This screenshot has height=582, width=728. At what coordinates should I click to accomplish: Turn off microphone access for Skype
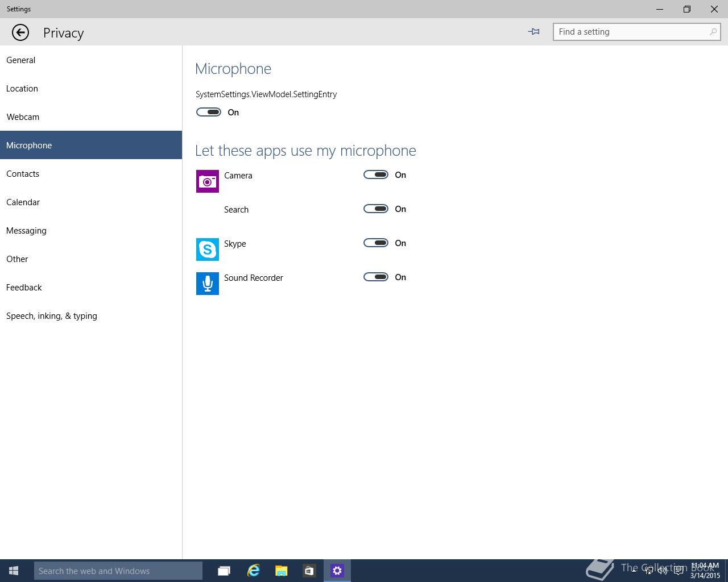click(376, 243)
